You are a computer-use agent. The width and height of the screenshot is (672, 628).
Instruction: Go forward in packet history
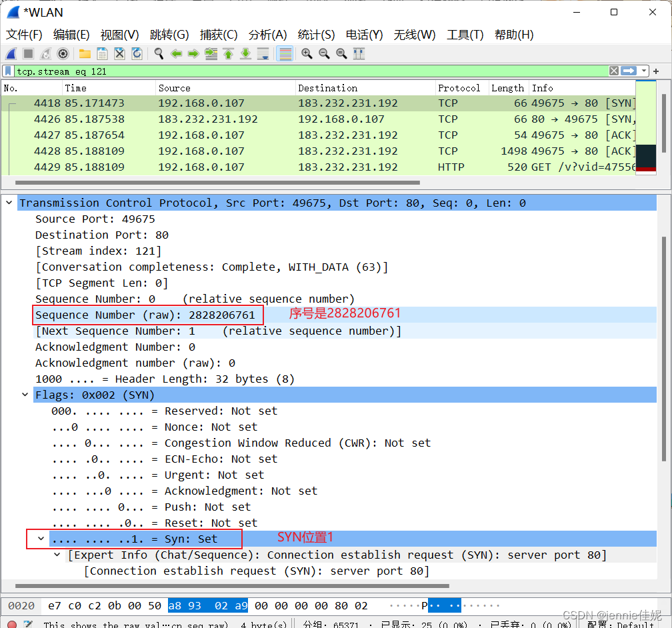pos(194,53)
